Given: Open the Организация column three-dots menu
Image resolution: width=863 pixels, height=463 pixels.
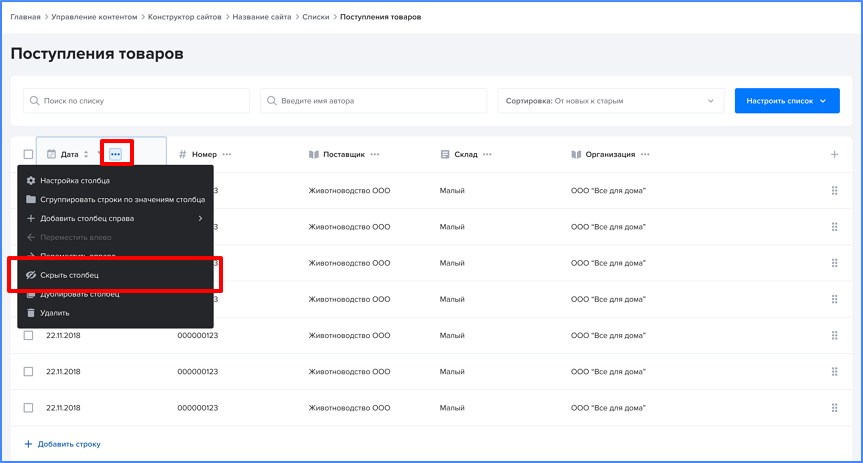Looking at the screenshot, I should tap(645, 155).
